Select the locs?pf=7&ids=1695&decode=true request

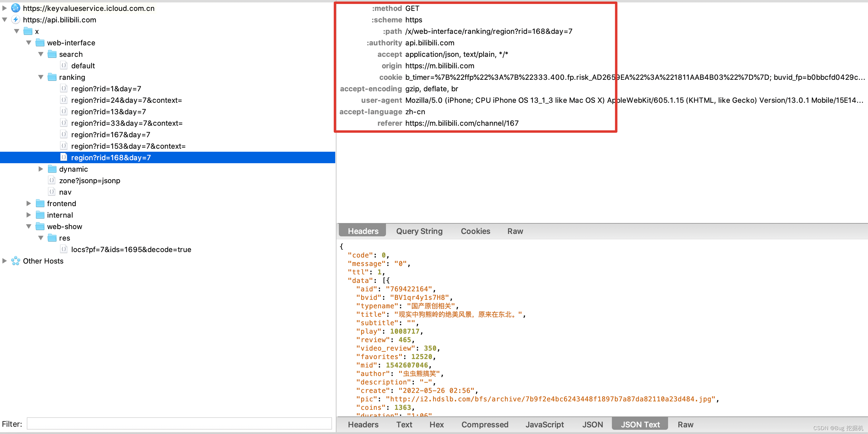(x=131, y=250)
